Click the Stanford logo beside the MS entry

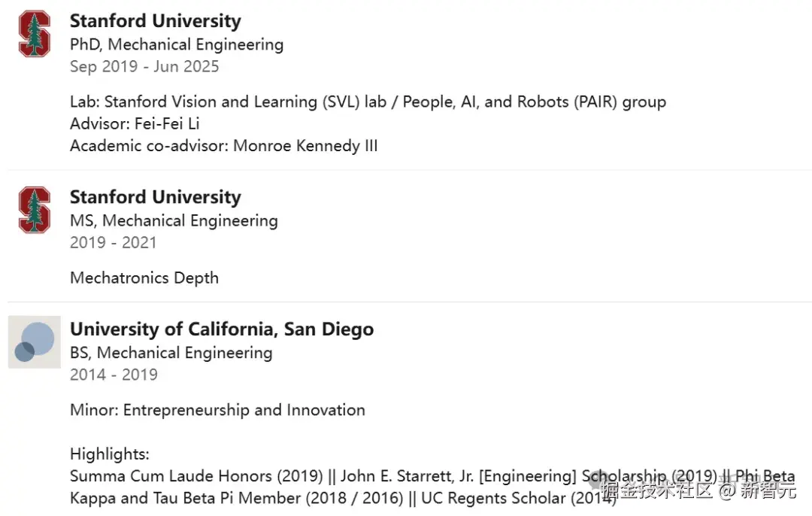click(x=34, y=210)
